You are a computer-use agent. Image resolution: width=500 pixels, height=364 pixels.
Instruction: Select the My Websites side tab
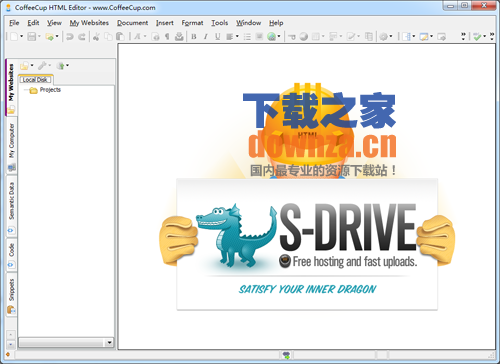[11, 88]
